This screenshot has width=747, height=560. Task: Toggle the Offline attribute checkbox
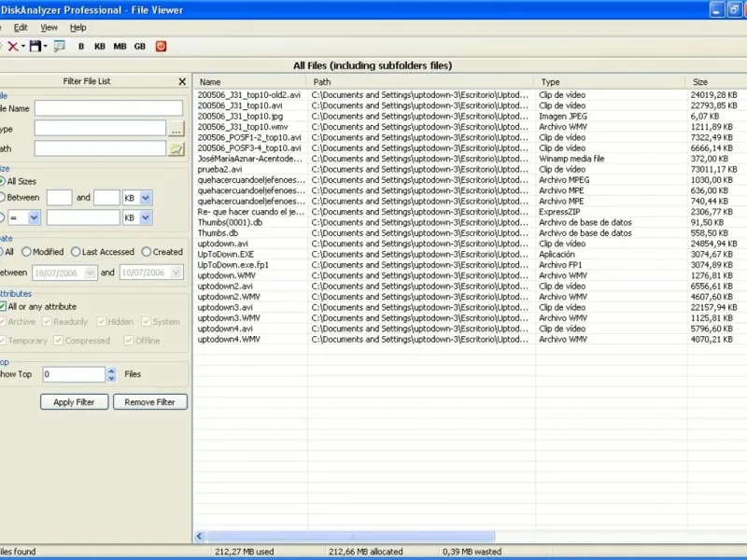129,341
